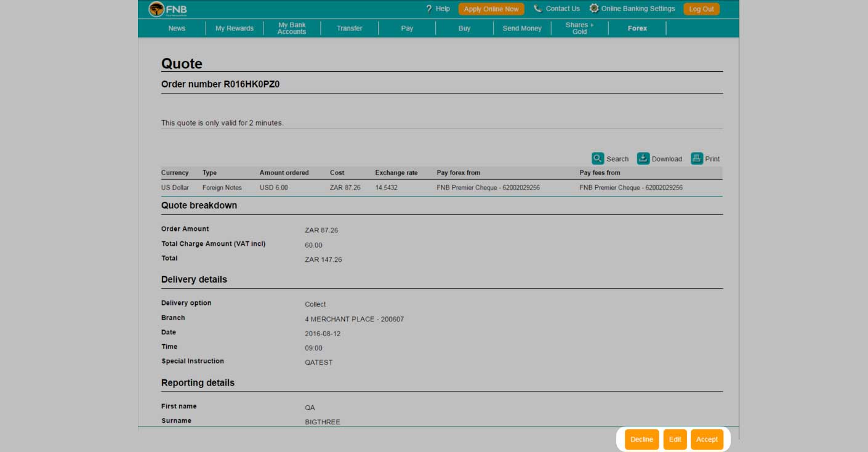Open Help via question mark icon

[429, 9]
